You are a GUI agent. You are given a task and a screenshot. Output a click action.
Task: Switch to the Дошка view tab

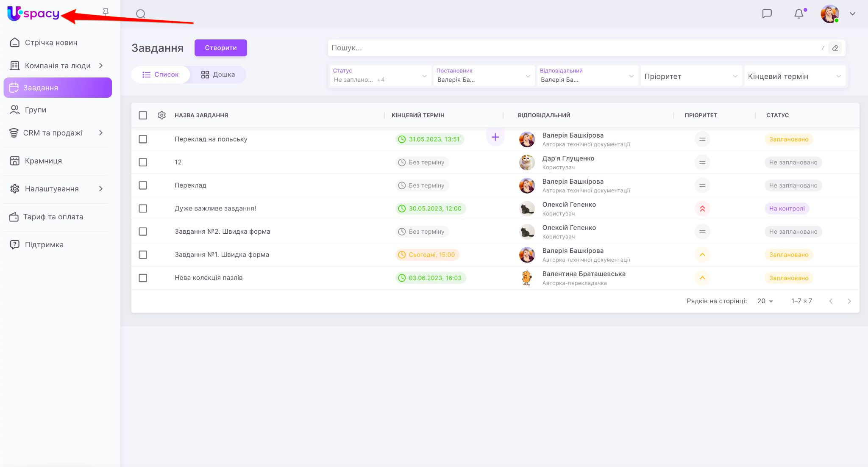tap(218, 75)
